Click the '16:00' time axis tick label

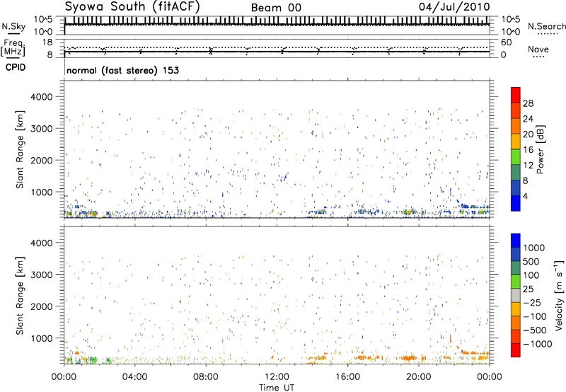347,377
